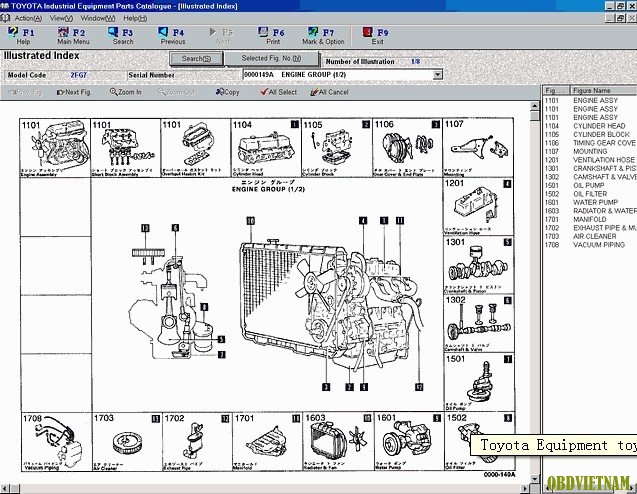Screen dimensions: 637x494
Task: Select the 1104 Cylinder Head thumbnail
Action: [x=266, y=147]
